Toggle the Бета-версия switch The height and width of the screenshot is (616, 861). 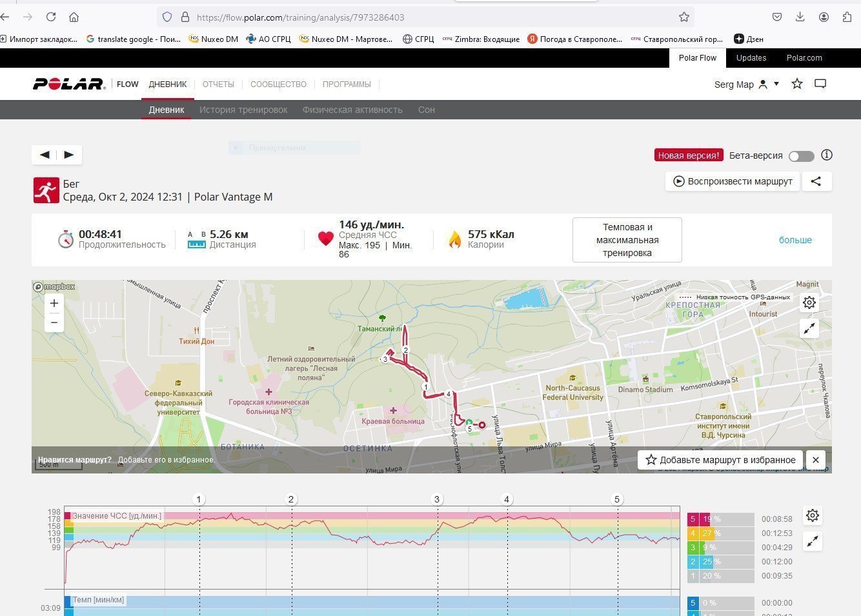pos(802,156)
